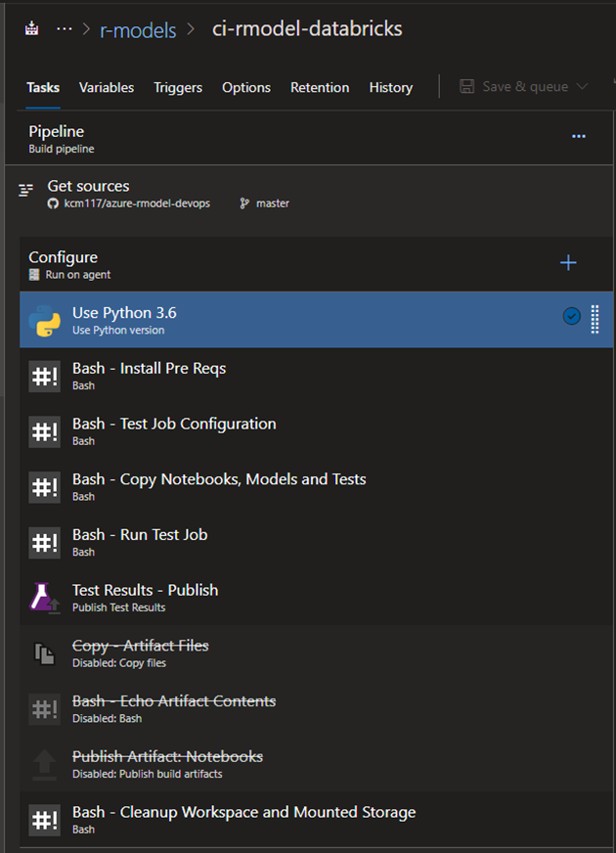Image resolution: width=616 pixels, height=853 pixels.
Task: Toggle the Use Python 3.6 checkmark
Action: coord(571,316)
